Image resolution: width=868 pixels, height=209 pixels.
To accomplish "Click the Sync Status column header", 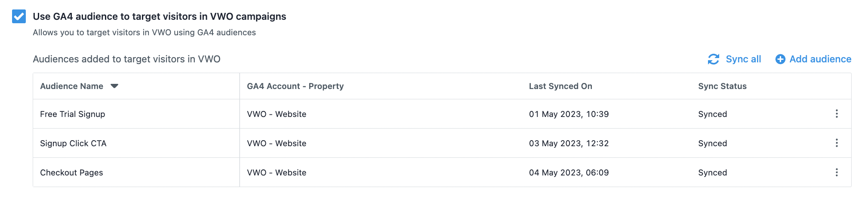I will click(x=722, y=86).
